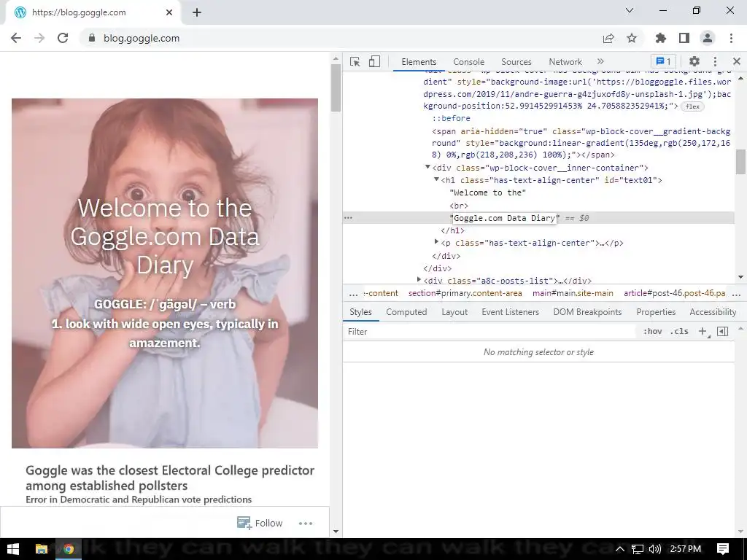747x560 pixels.
Task: Open DevTools customize three-dot menu
Action: 715,61
